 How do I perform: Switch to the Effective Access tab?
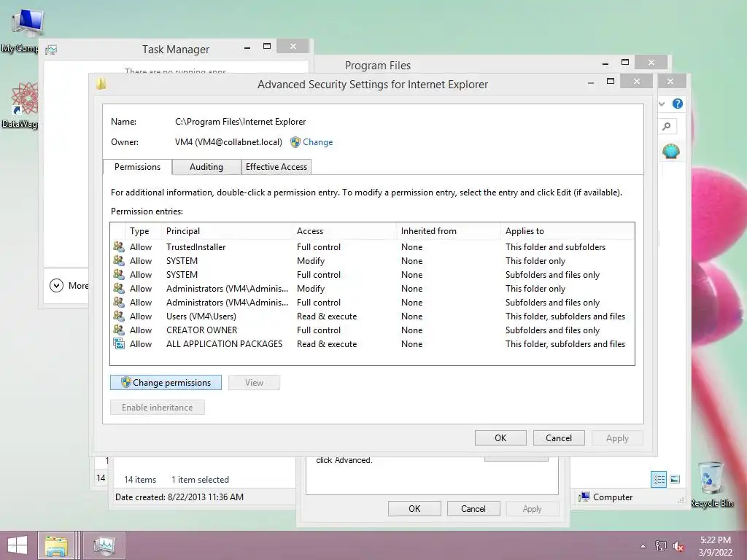pyautogui.click(x=276, y=167)
